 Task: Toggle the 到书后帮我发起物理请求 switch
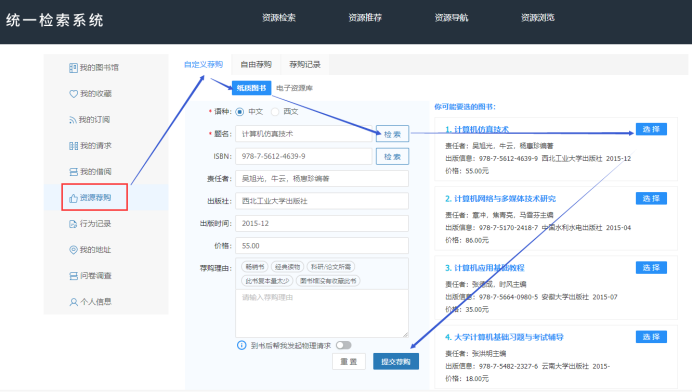tap(343, 345)
